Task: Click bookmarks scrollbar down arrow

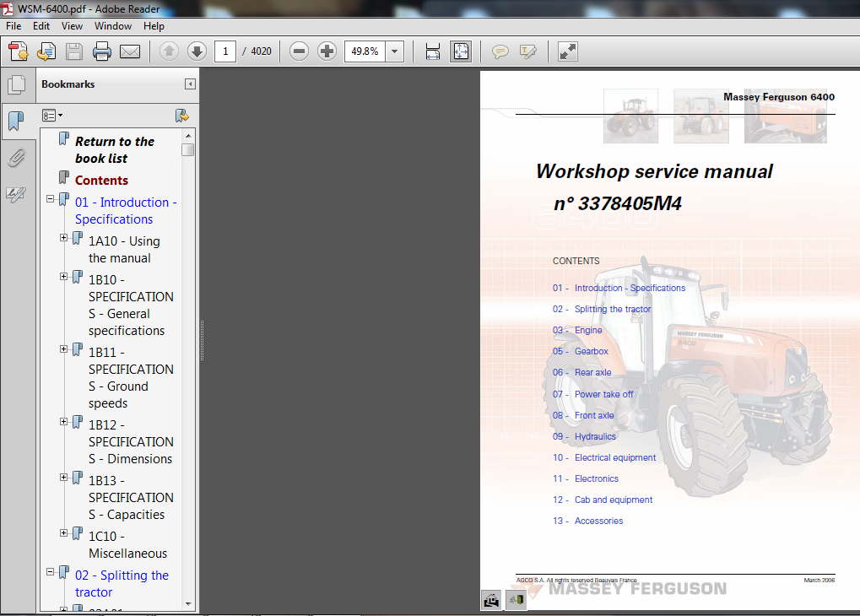Action: point(188,604)
